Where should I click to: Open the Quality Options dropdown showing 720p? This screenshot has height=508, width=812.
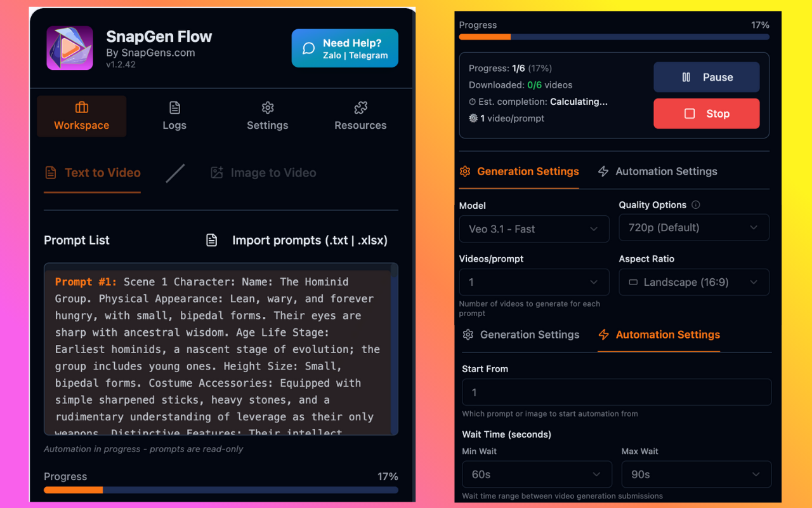click(694, 227)
